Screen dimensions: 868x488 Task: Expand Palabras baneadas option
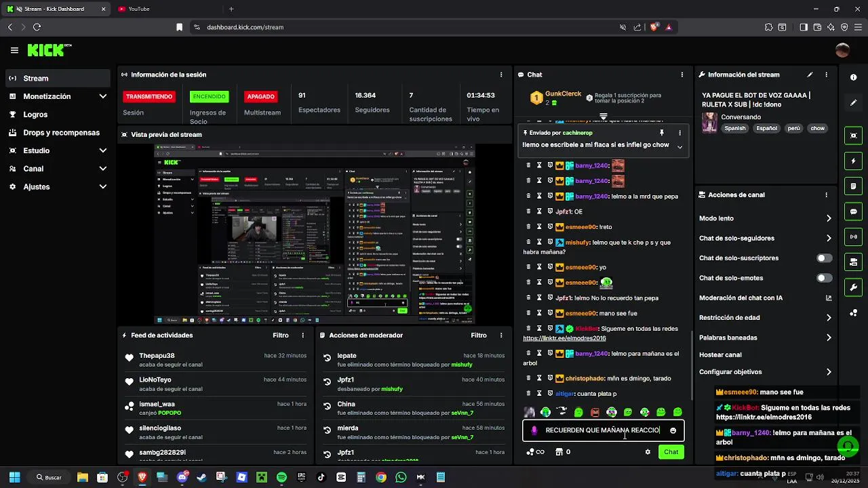click(766, 338)
